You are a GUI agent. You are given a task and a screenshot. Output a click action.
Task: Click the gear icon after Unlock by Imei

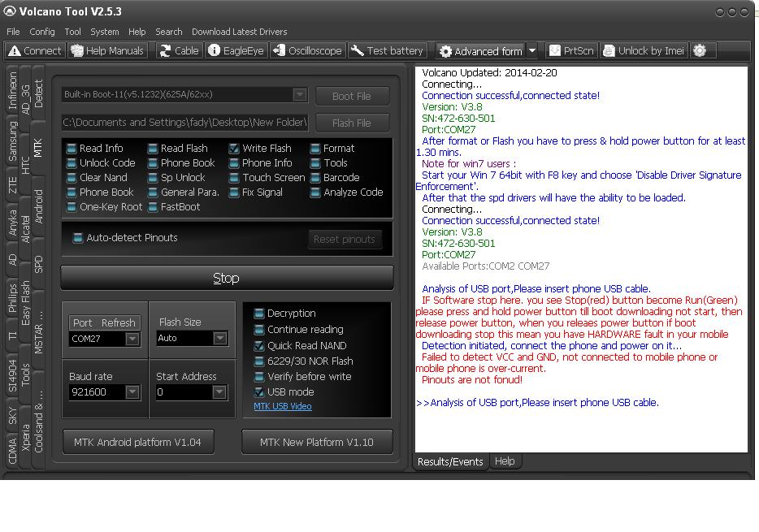[x=700, y=50]
